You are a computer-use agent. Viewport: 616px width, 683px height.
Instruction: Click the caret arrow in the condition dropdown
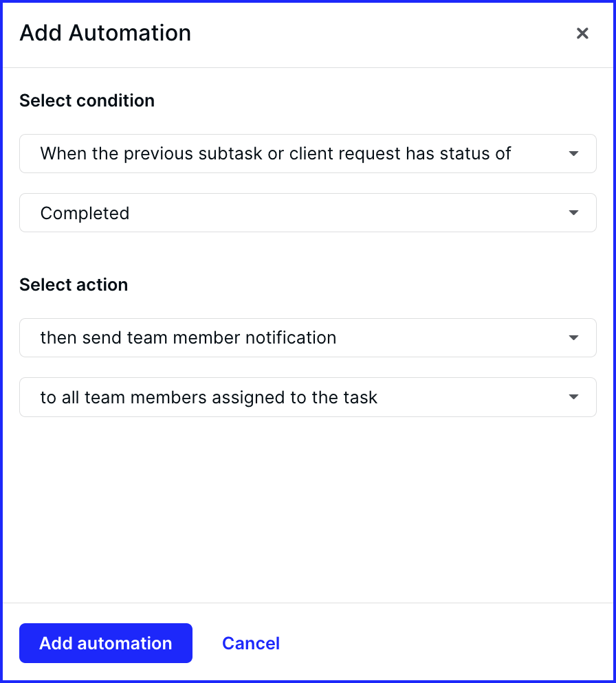click(573, 154)
